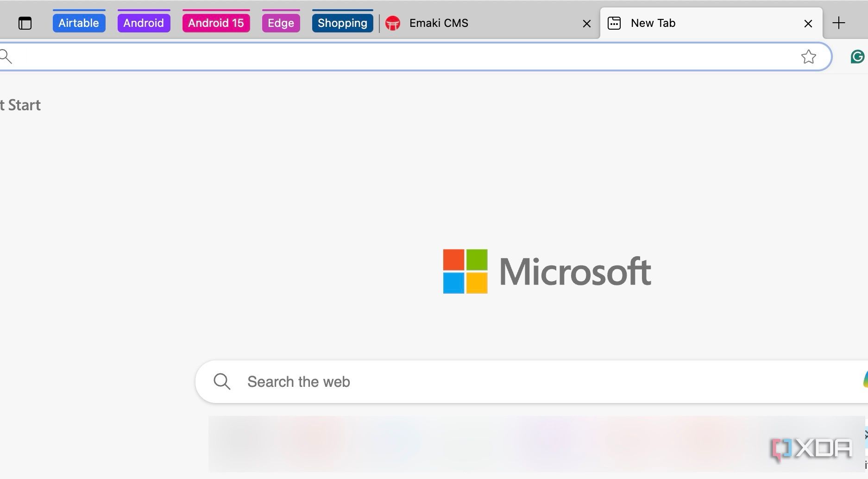868x479 pixels.
Task: Click the address bar search magnifier icon
Action: coord(6,57)
